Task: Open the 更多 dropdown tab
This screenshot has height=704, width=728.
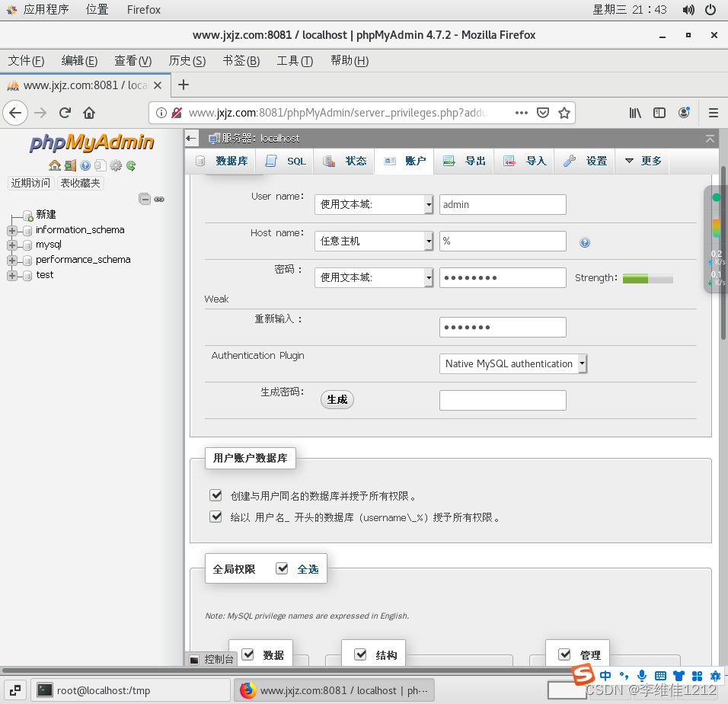Action: tap(643, 161)
